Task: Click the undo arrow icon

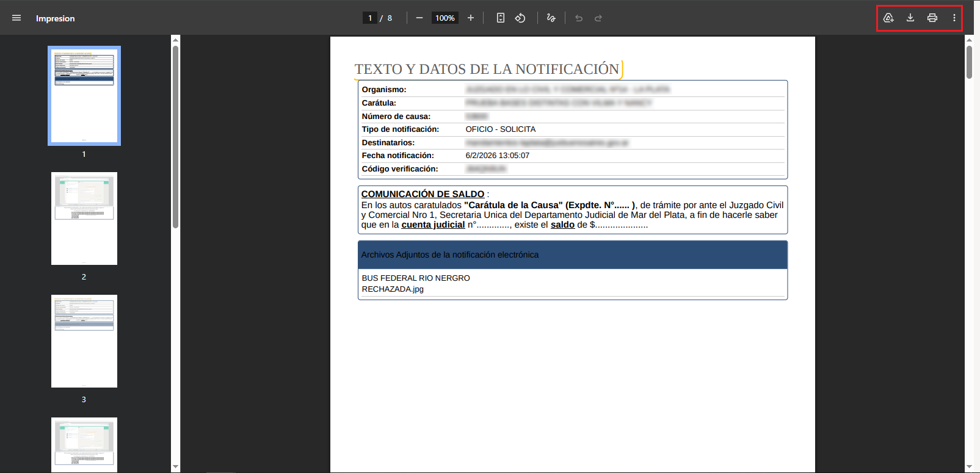Action: pos(579,18)
